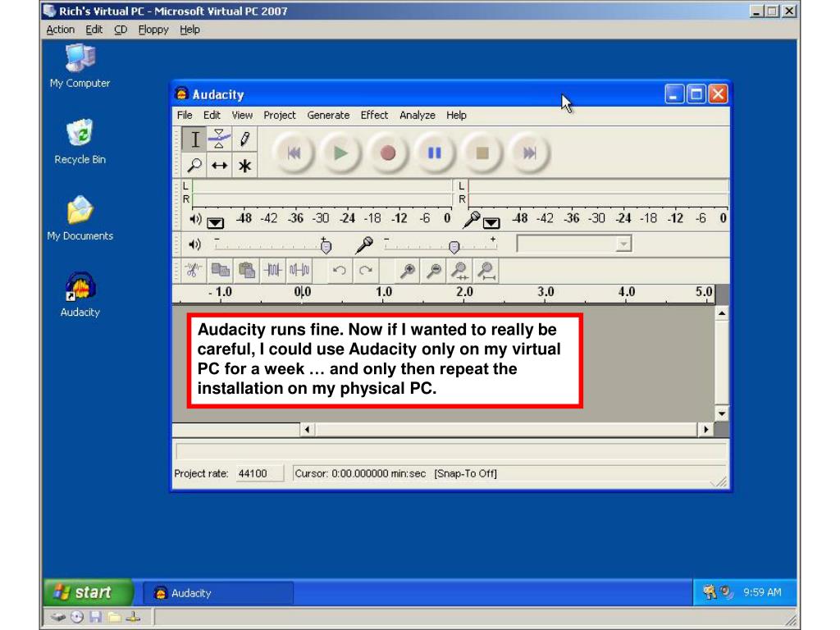Open the input meter dropdown arrow
840x630 pixels.
pyautogui.click(x=491, y=222)
